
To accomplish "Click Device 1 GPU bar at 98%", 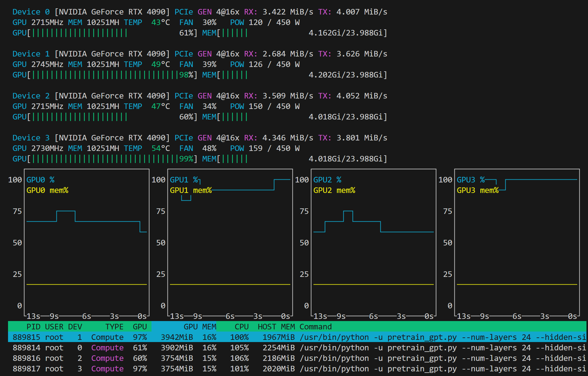I will tap(105, 75).
